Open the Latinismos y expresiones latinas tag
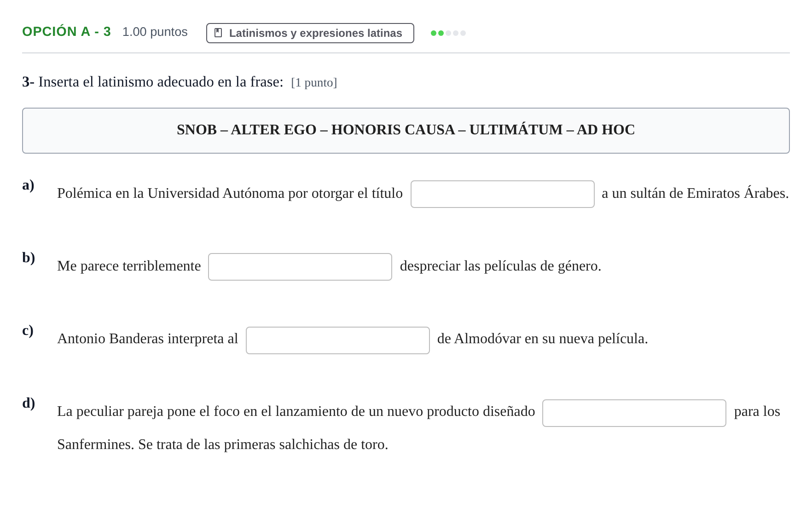 pos(310,33)
